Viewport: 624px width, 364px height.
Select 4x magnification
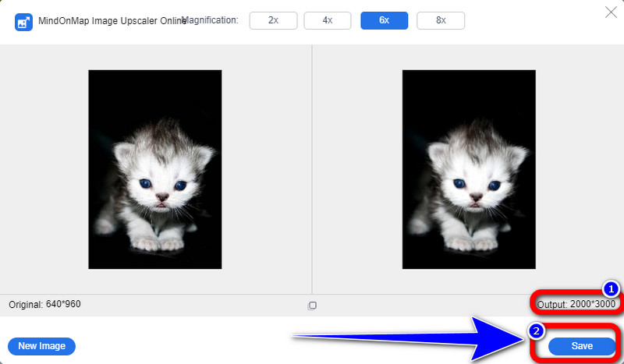(328, 20)
